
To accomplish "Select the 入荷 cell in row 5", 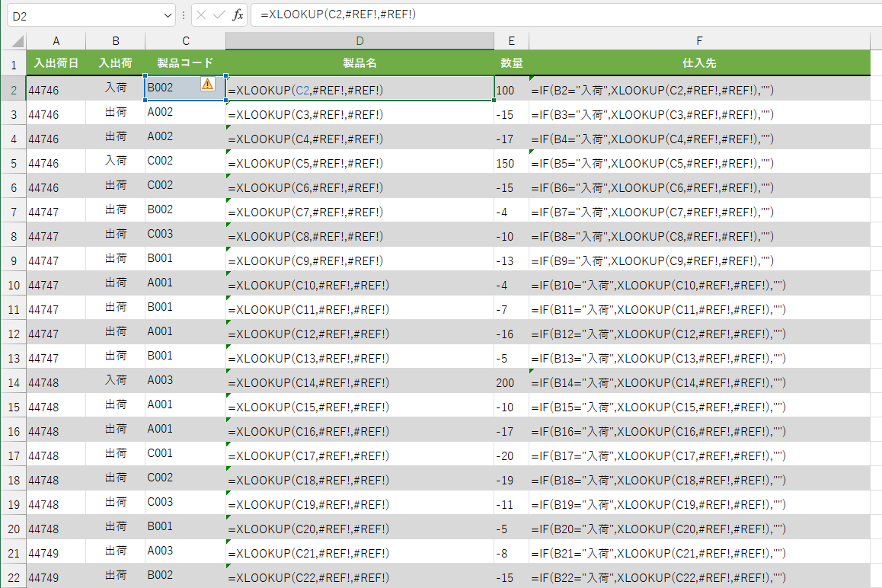I will (115, 160).
